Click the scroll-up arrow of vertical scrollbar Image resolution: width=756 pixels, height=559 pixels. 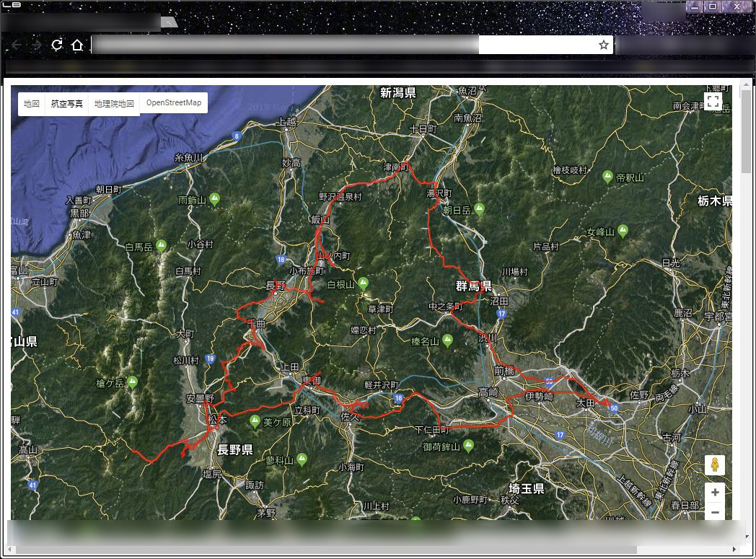coord(747,84)
